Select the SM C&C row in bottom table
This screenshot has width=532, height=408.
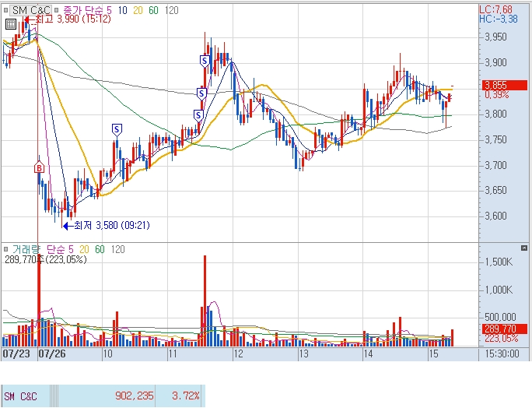[x=103, y=396]
